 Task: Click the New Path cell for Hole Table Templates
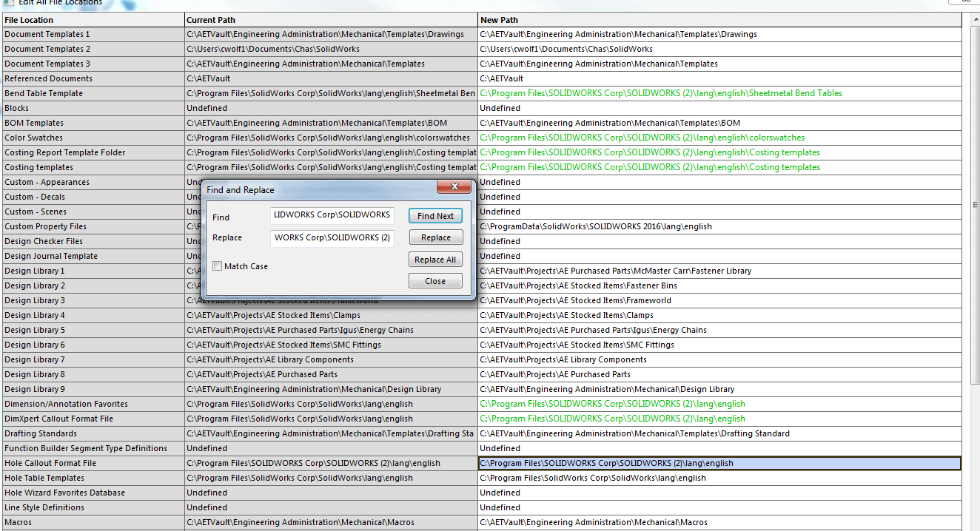tap(719, 478)
